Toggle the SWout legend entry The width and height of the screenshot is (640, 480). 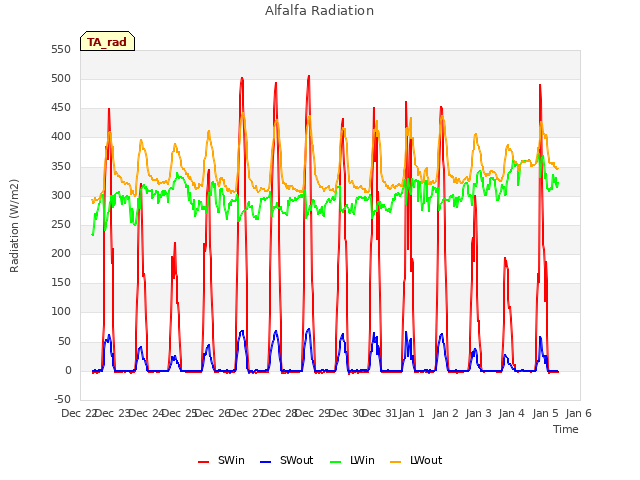click(x=287, y=460)
